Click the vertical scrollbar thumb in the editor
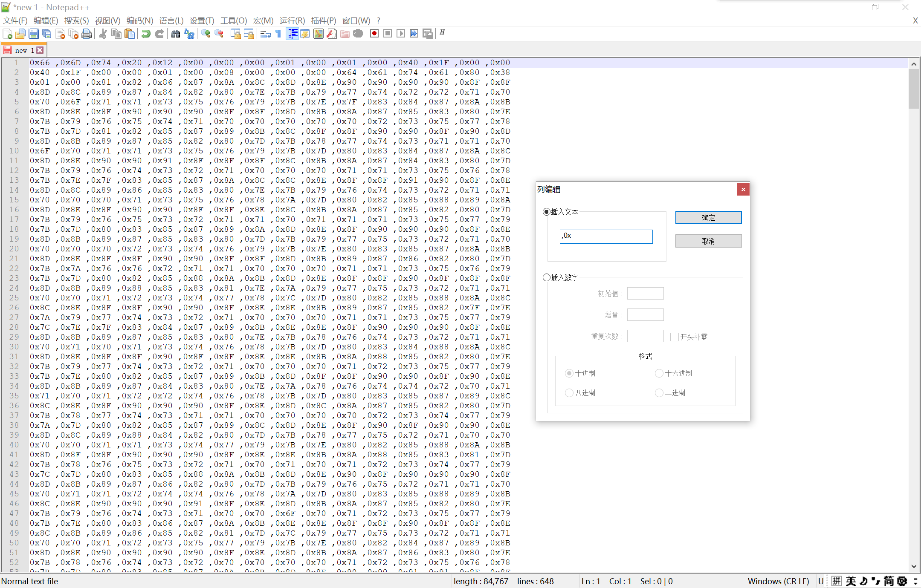The height and width of the screenshot is (588, 921). 913,89
